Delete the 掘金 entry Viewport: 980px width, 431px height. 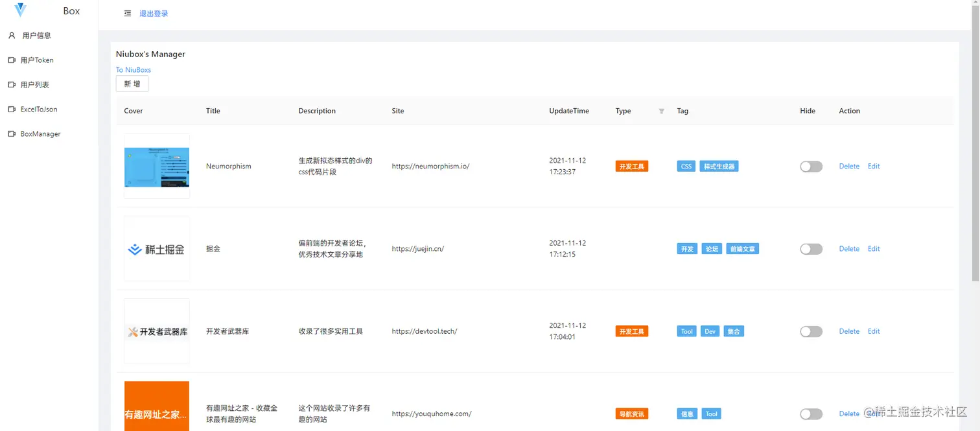849,249
